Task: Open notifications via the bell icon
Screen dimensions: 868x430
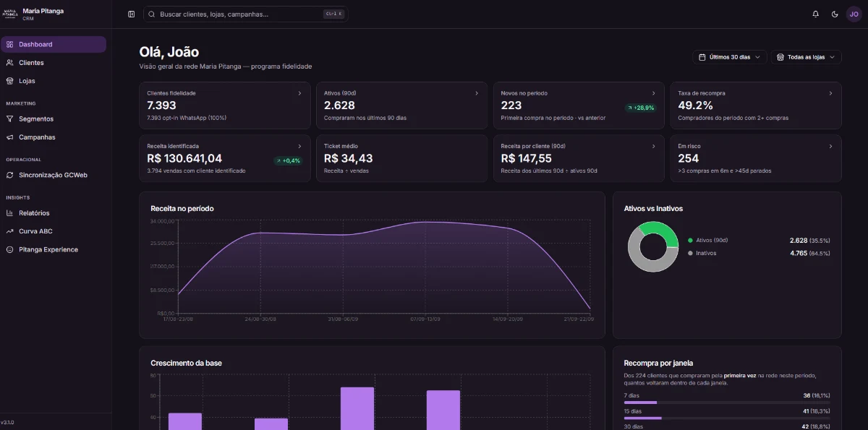Action: pyautogui.click(x=816, y=14)
